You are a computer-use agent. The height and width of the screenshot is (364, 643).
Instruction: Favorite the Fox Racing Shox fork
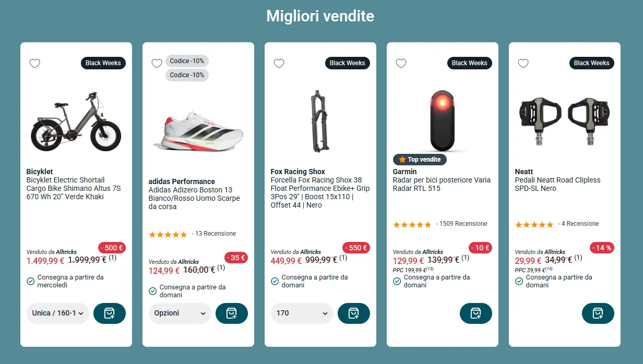(x=279, y=64)
